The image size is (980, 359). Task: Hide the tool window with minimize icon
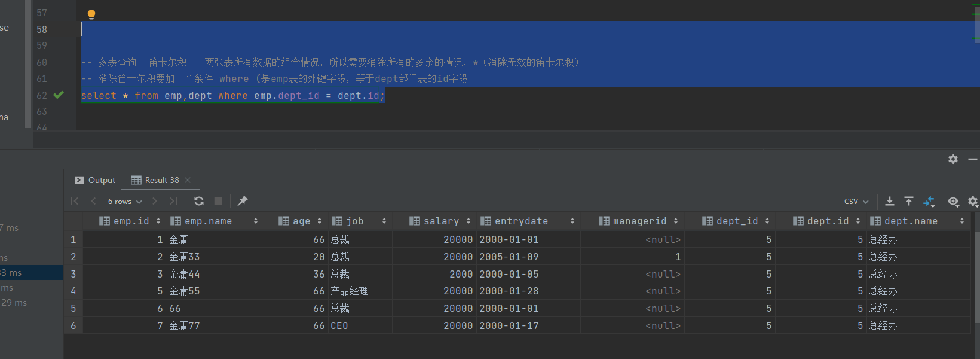point(973,159)
